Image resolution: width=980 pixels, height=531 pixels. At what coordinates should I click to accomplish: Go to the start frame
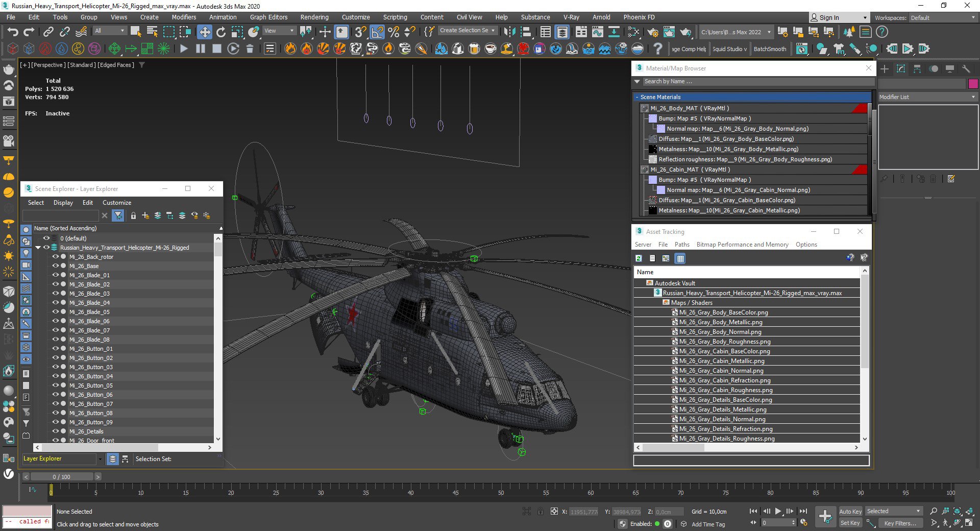pyautogui.click(x=753, y=511)
